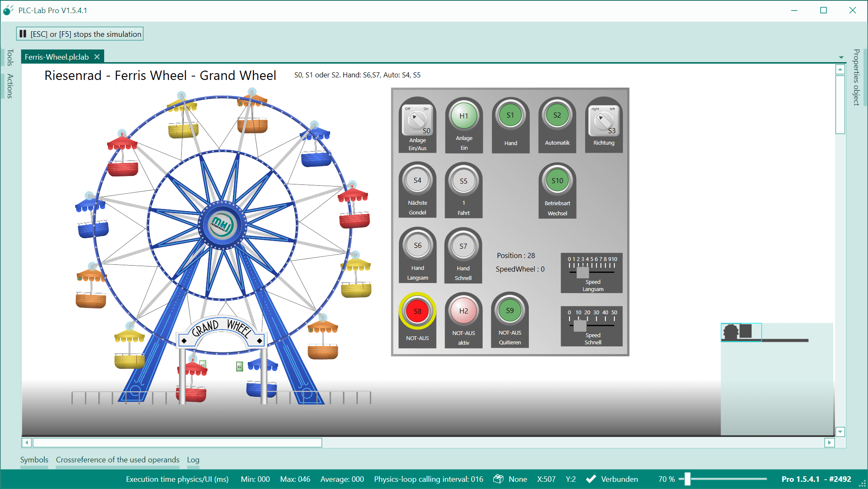Viewport: 868px width, 489px height.
Task: Click the Position : 28 readout
Action: (x=516, y=255)
